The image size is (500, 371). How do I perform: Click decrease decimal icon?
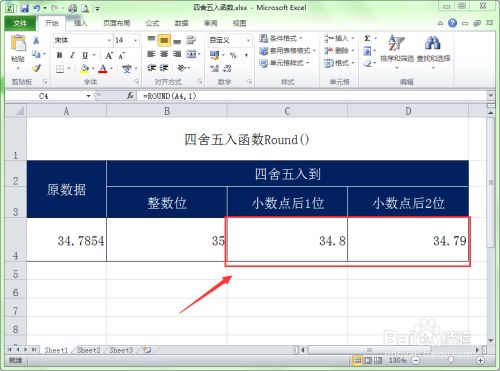coord(227,69)
